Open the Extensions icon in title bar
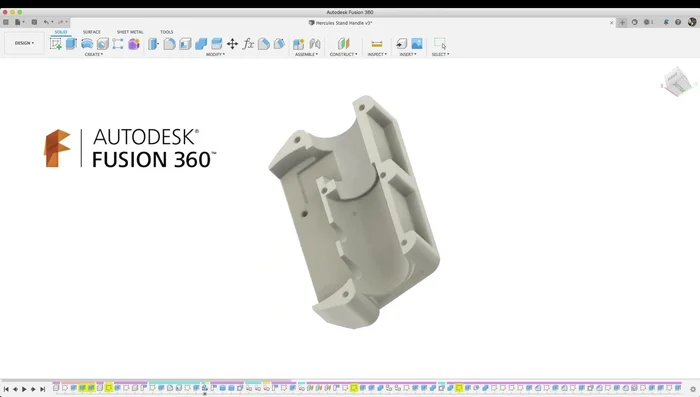The width and height of the screenshot is (700, 397). (x=634, y=22)
